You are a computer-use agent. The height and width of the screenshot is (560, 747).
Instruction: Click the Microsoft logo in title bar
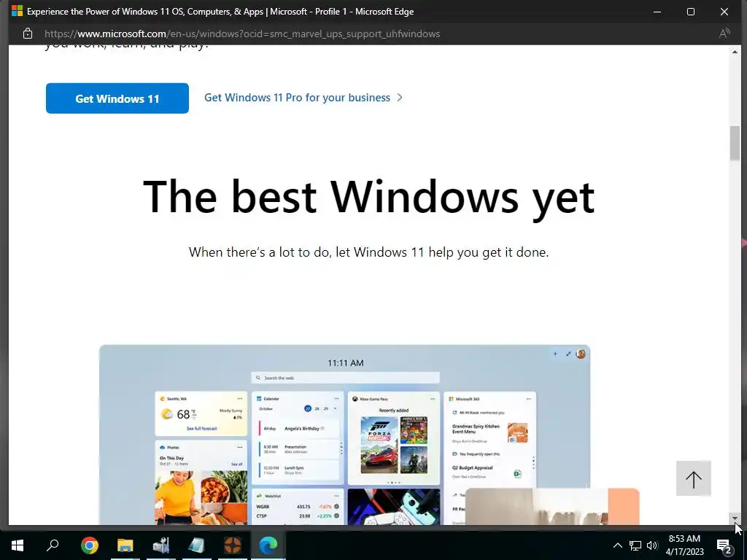(x=18, y=11)
